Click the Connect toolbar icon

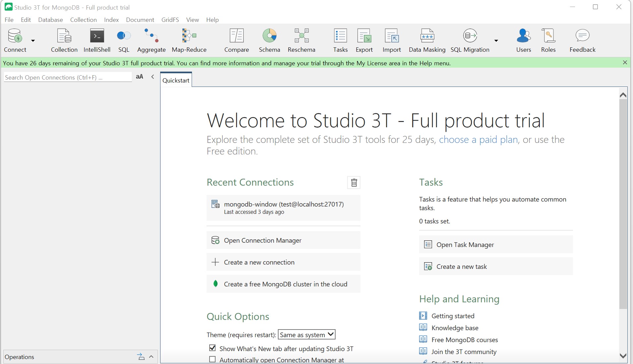(15, 40)
